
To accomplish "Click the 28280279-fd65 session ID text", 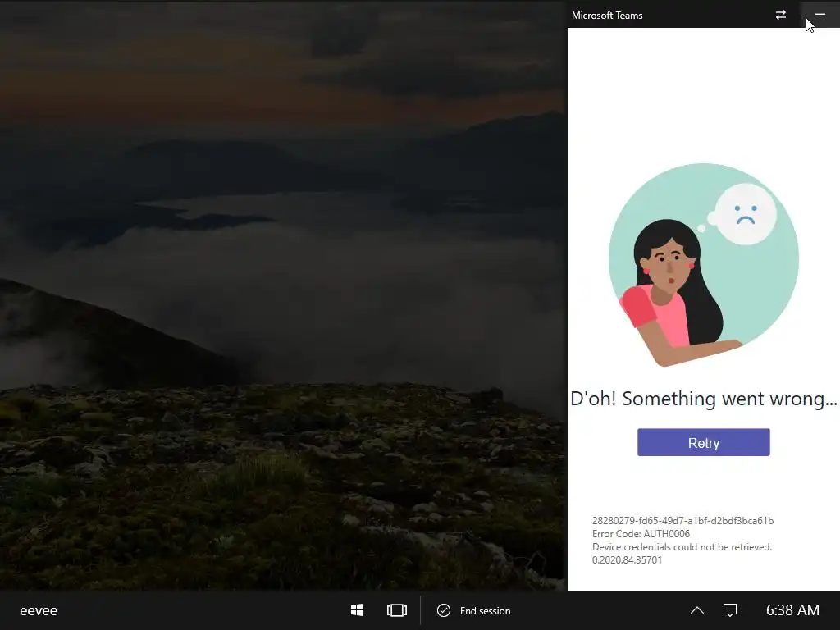I will click(x=682, y=521).
